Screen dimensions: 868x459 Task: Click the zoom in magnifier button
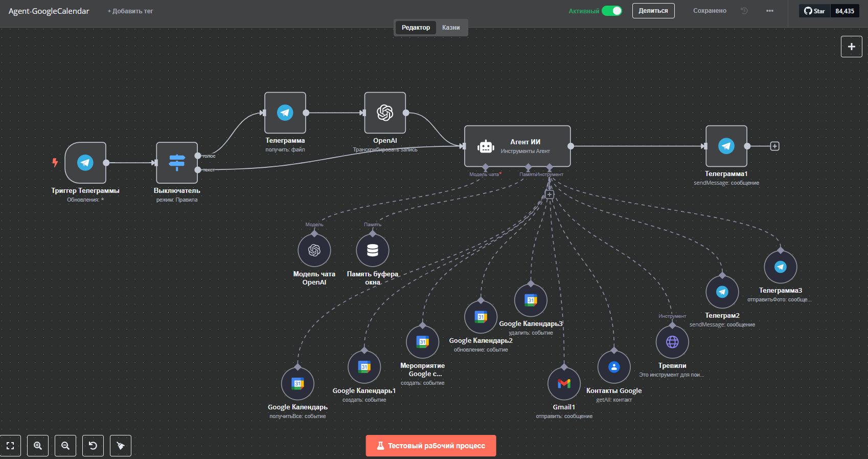(38, 446)
